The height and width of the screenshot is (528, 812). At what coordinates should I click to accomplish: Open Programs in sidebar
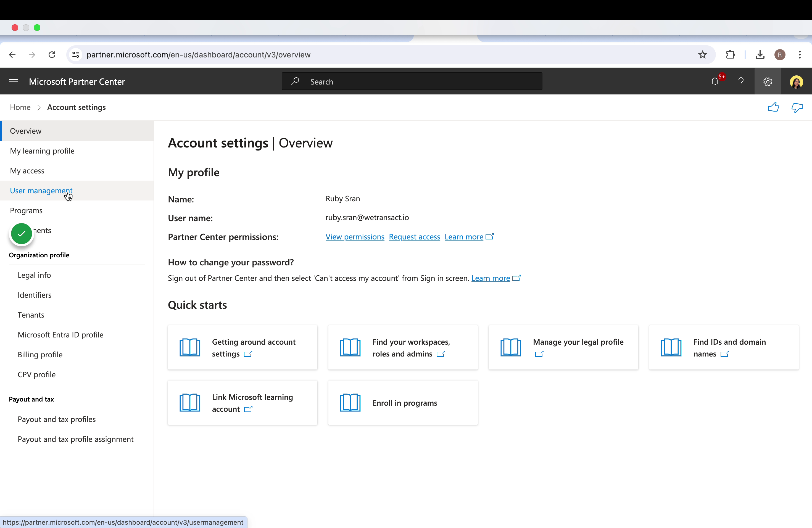77,210
